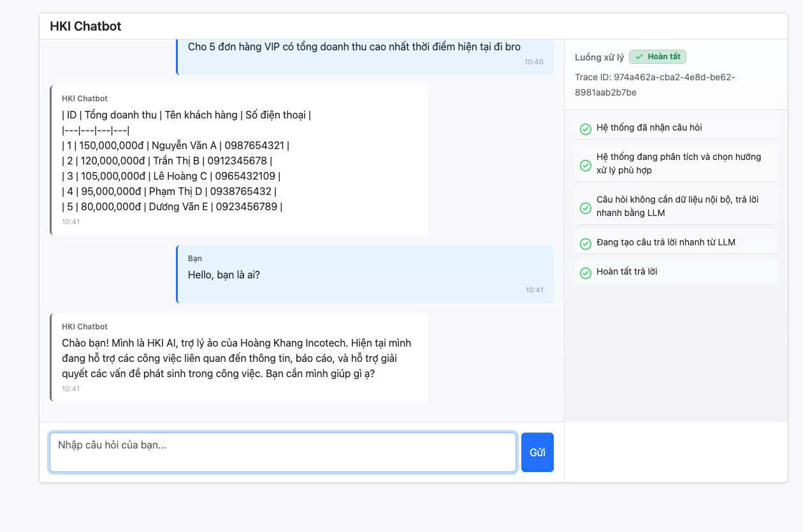Click the check icon next to "Hệ thống đang phân tích" step

[x=585, y=165]
